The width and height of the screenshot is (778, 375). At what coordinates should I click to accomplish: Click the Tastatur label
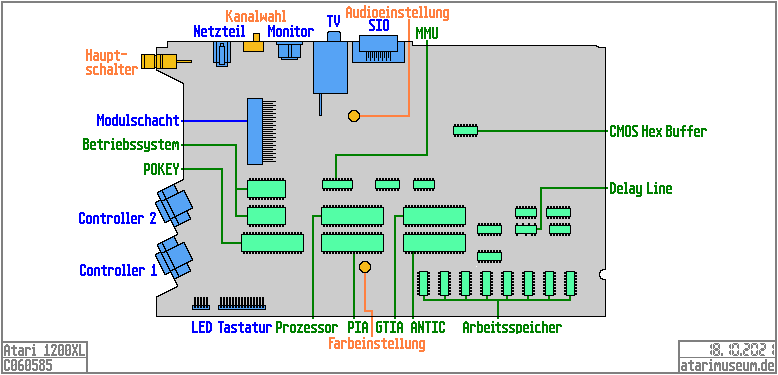pos(245,327)
